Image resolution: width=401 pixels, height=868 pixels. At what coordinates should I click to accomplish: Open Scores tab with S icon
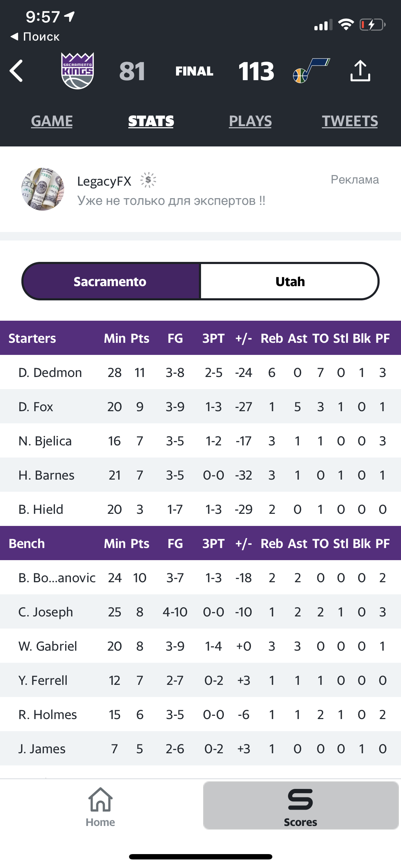click(x=300, y=806)
